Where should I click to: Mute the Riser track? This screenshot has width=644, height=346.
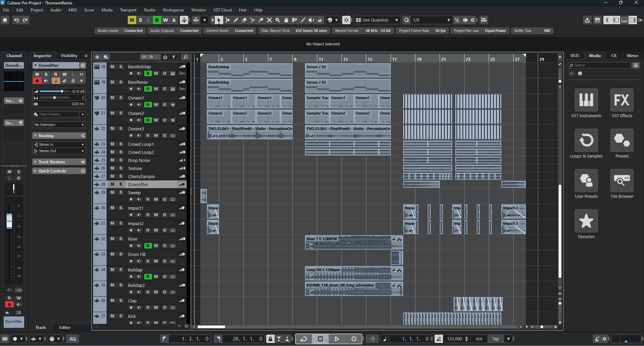tap(112, 239)
